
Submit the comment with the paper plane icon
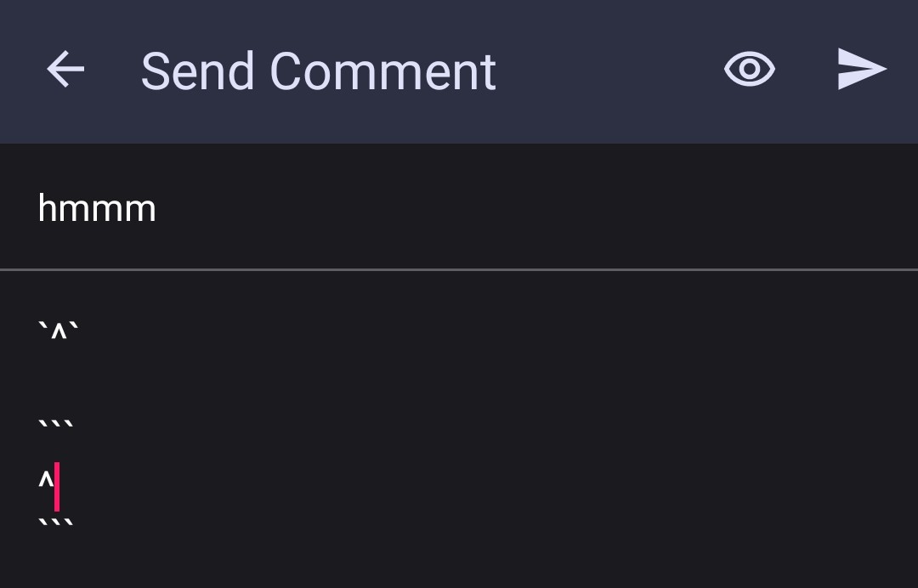point(861,69)
